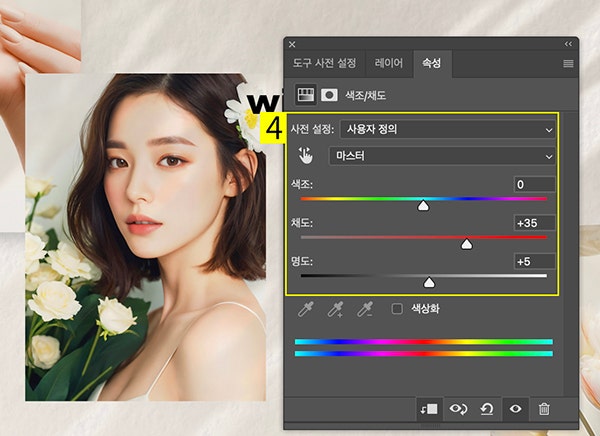
Task: Select the layer mask icon
Action: pos(329,95)
